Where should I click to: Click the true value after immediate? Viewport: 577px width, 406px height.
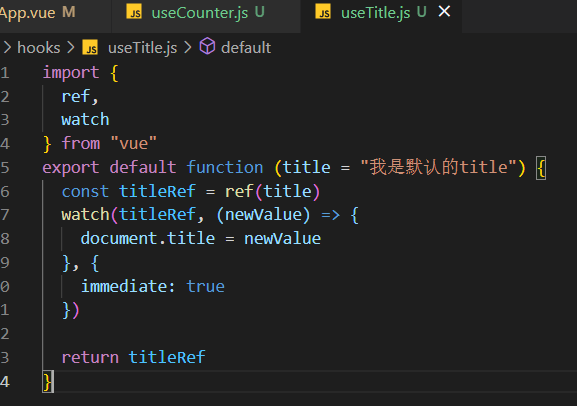tap(205, 286)
